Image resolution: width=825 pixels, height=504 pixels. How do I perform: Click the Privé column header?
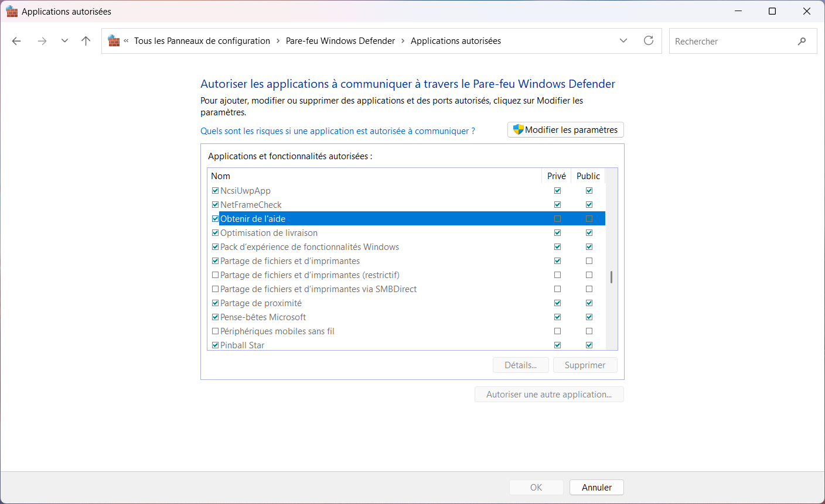point(557,176)
